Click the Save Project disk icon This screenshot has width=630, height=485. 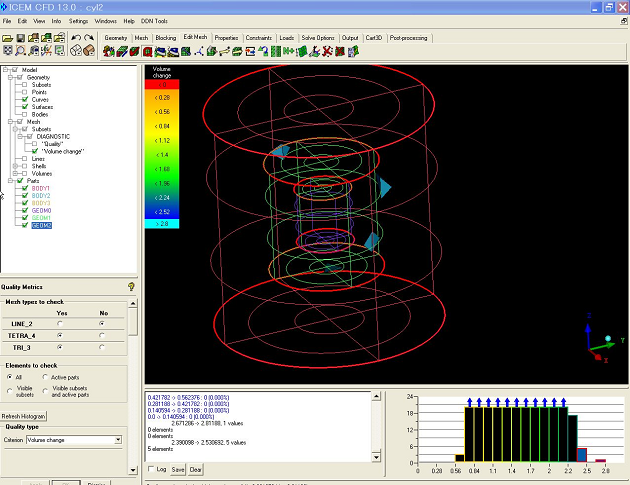tap(21, 37)
